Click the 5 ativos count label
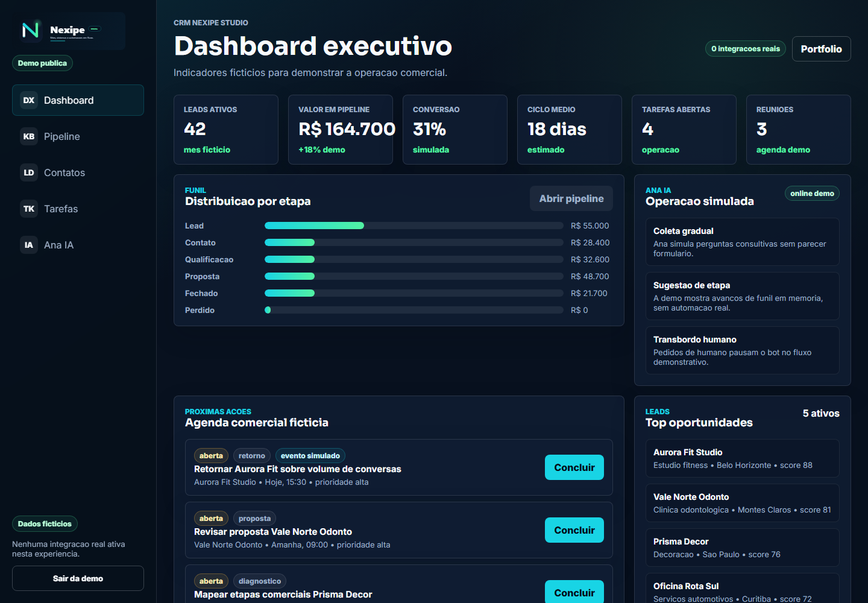 (821, 414)
